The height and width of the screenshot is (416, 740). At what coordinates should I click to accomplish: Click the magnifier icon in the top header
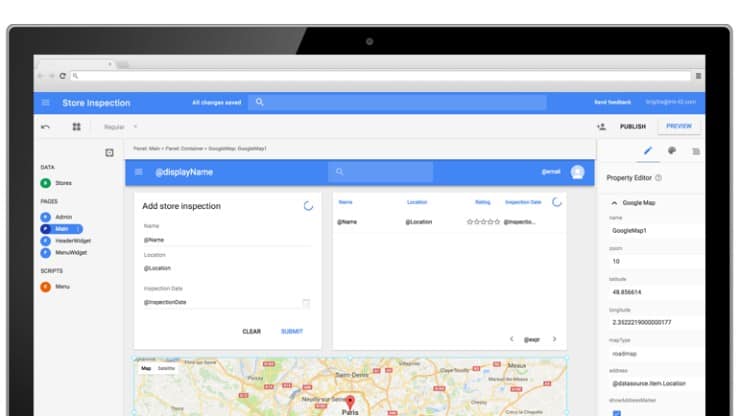pos(259,102)
